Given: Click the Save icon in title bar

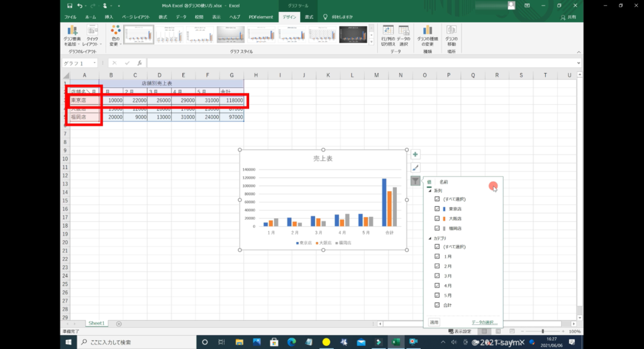Looking at the screenshot, I should [69, 6].
